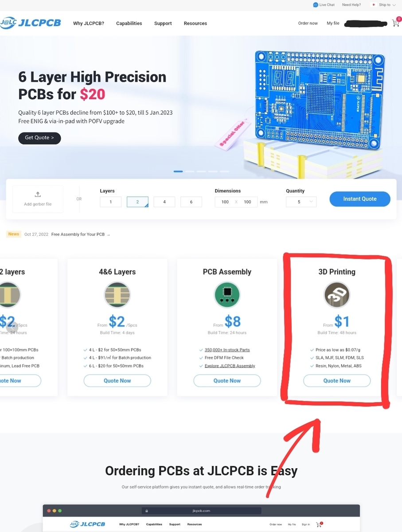
Task: Open the Capabilities menu
Action: (x=129, y=23)
